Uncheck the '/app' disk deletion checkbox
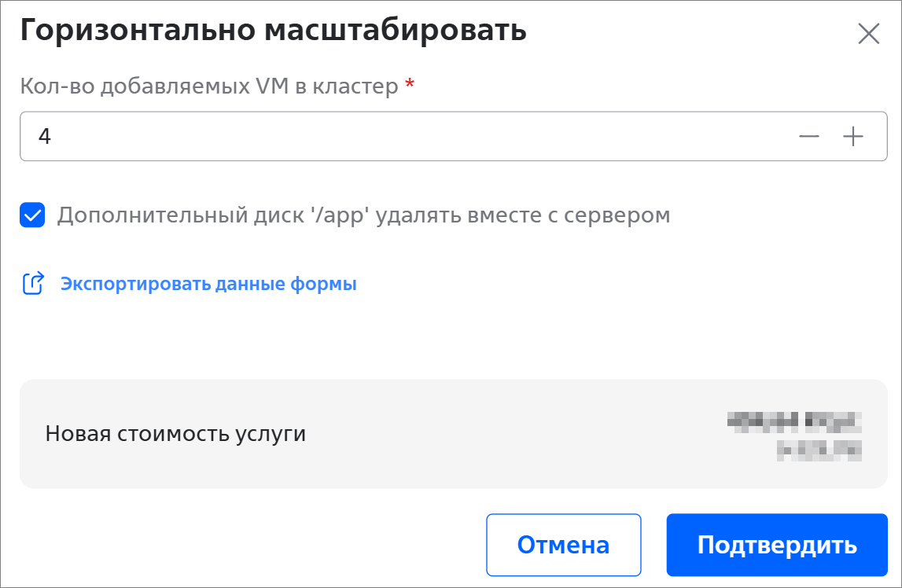 32,215
